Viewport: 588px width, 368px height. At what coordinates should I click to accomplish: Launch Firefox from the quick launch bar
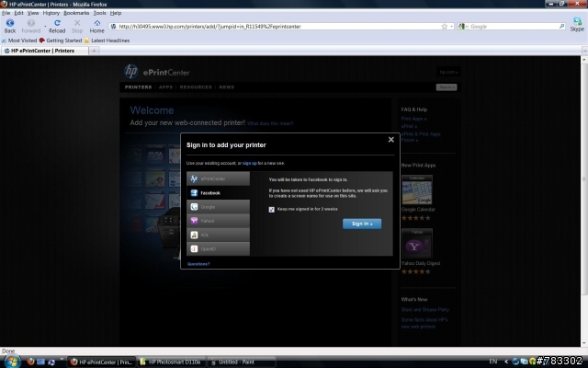point(30,362)
